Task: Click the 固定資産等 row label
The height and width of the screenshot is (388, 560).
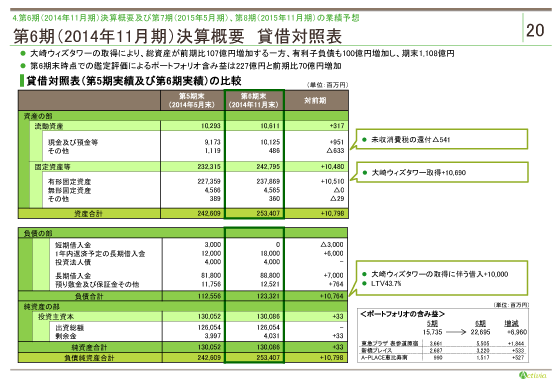Action: (52, 167)
